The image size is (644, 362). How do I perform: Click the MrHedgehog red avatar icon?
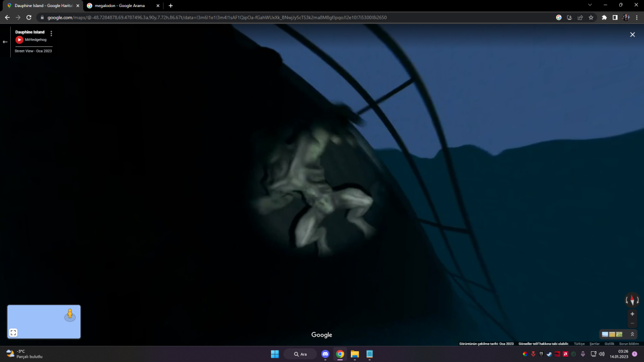pyautogui.click(x=19, y=40)
